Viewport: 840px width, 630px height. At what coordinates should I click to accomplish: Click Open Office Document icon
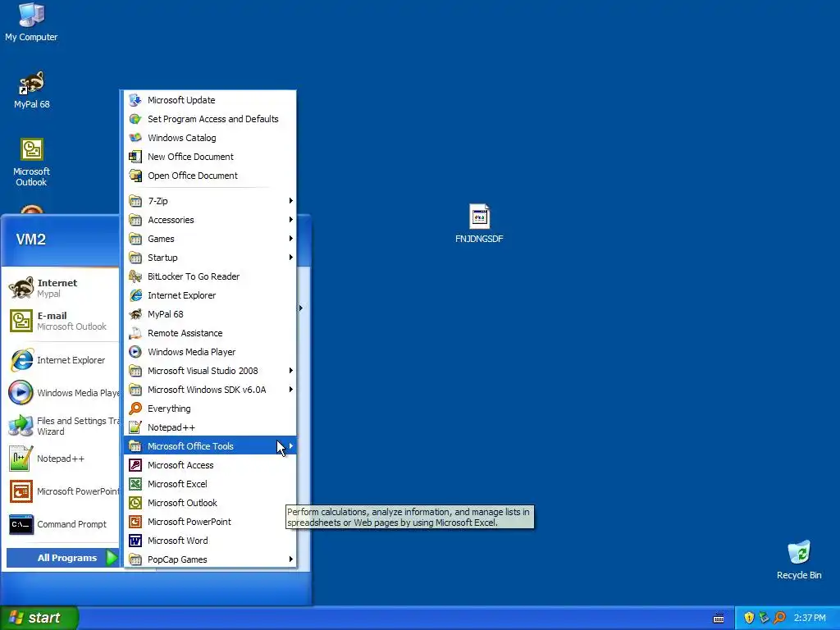tap(135, 176)
